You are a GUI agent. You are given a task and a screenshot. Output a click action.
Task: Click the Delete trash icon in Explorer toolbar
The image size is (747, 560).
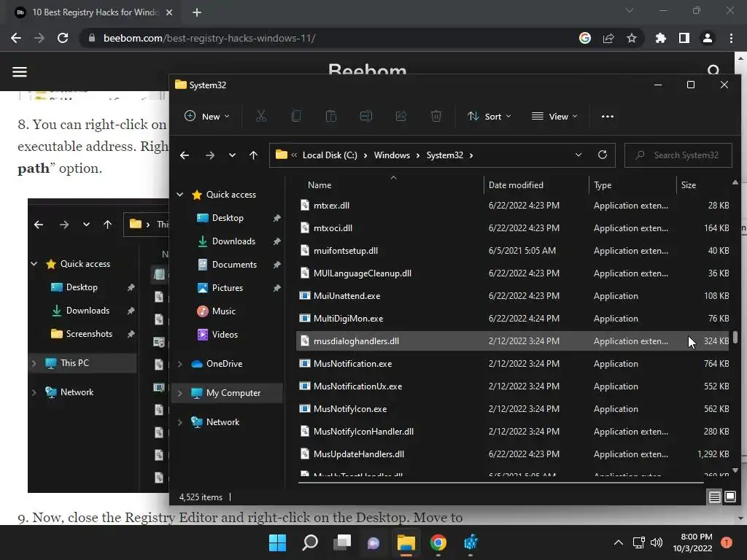436,116
